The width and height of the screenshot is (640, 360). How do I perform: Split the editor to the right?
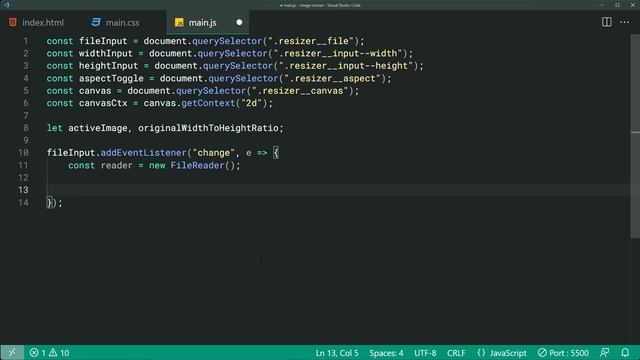(x=607, y=22)
